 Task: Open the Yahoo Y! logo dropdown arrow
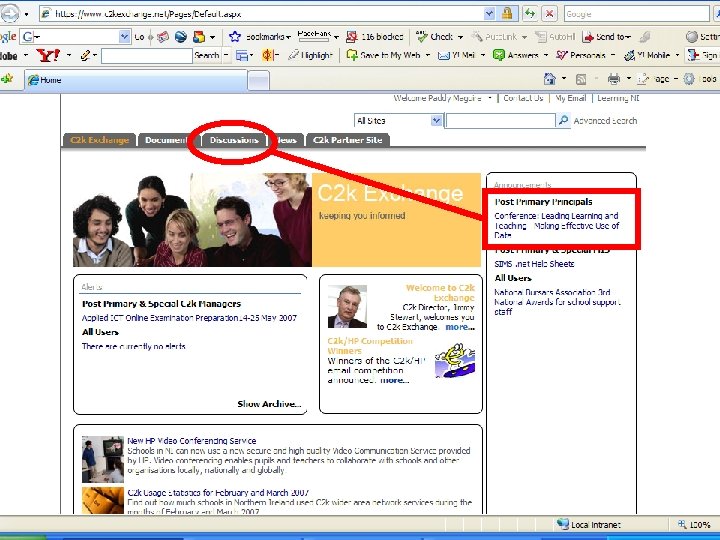coord(69,56)
